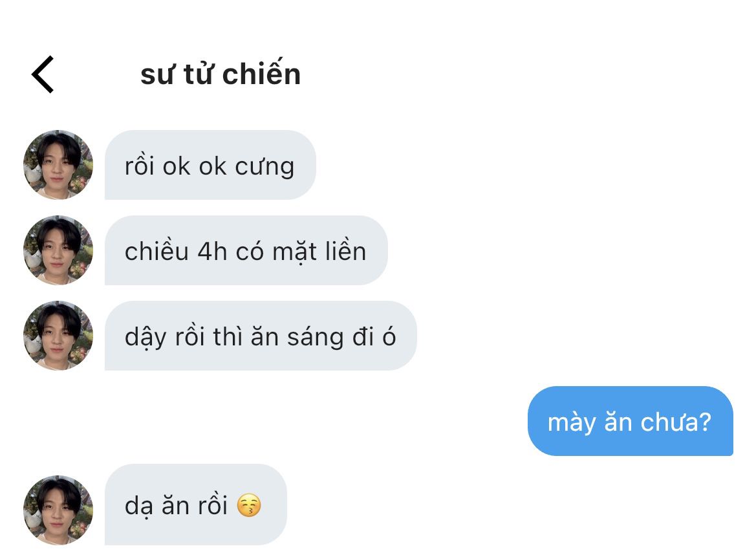Open profile picture beside the "dậy rồi thì ăn sáng" message

(x=58, y=335)
